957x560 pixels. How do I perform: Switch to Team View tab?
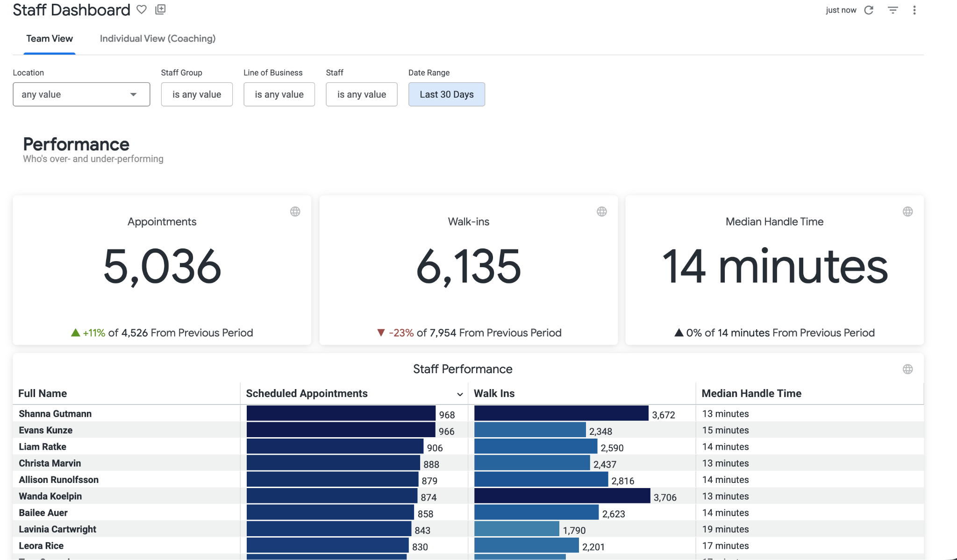coord(50,39)
